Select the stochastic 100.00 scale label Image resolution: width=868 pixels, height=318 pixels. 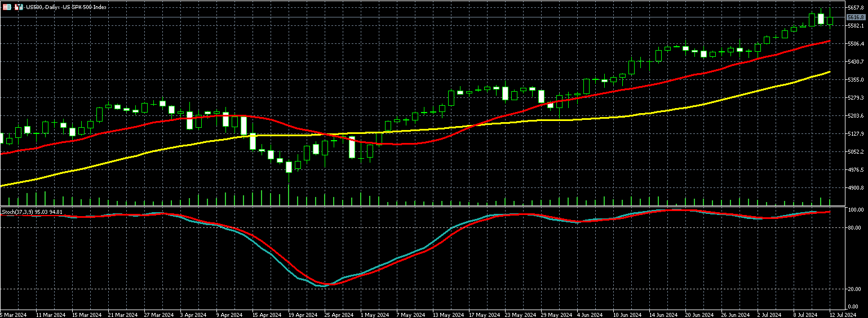pyautogui.click(x=856, y=210)
